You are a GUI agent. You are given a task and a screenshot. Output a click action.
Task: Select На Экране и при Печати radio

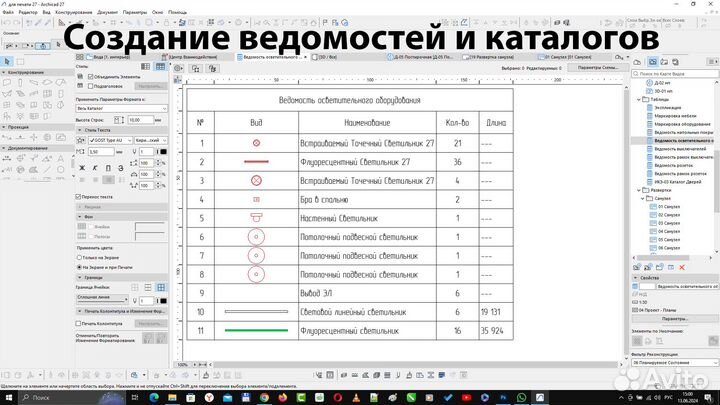point(79,267)
